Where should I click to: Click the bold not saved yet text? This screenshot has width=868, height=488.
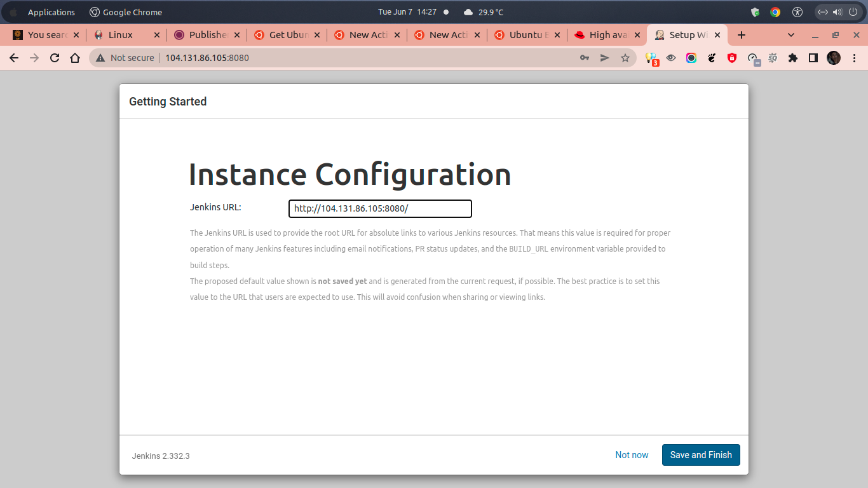[342, 281]
